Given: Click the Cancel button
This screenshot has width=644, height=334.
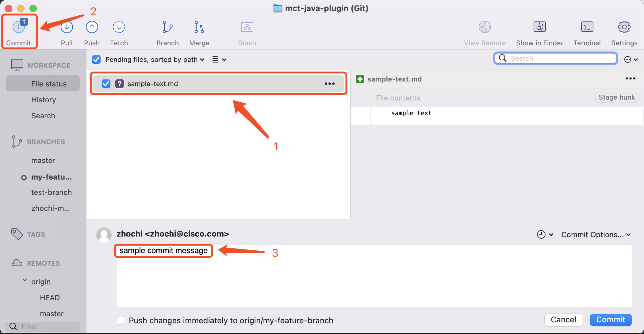Looking at the screenshot, I should [563, 320].
